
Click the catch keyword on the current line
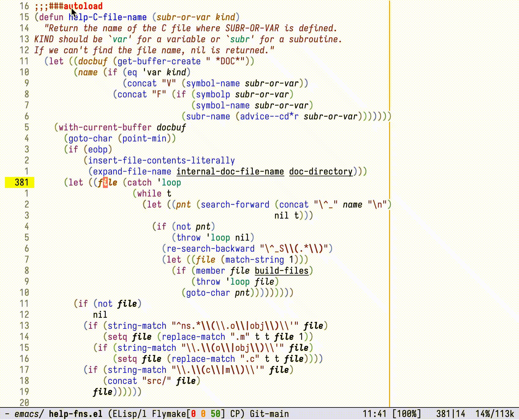click(x=139, y=182)
